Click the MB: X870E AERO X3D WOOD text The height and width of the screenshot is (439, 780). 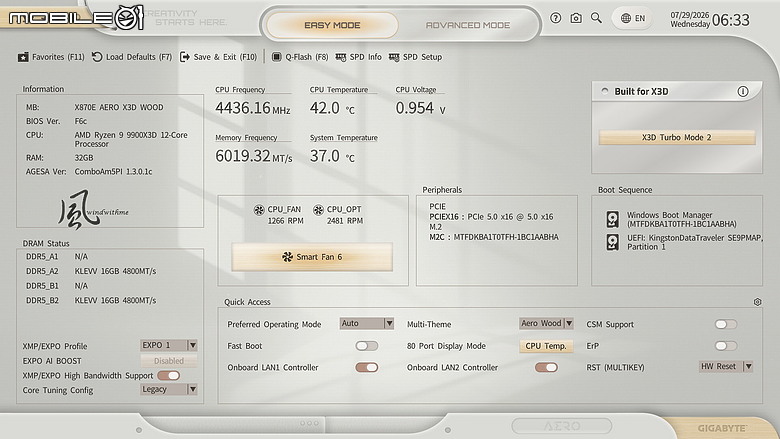pos(95,107)
